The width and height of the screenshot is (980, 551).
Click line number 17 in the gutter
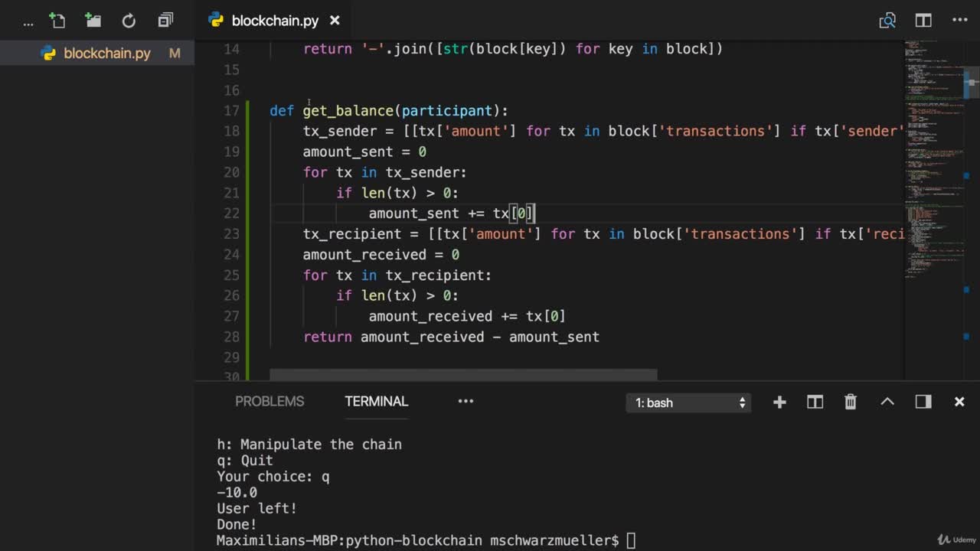(x=231, y=110)
